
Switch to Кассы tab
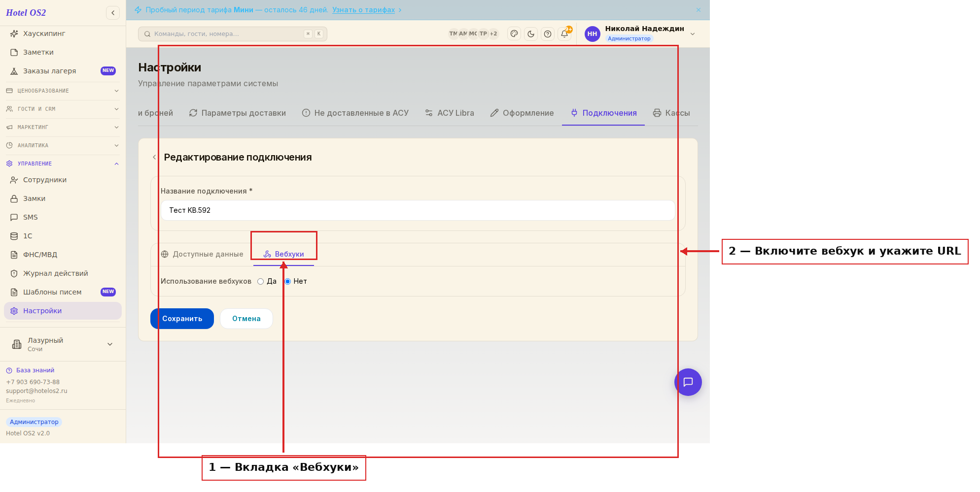coord(671,113)
